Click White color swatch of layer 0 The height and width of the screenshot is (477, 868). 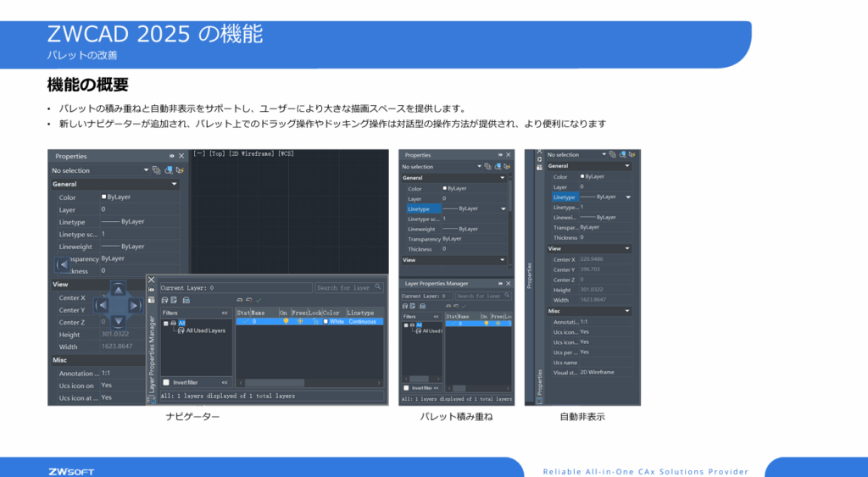pyautogui.click(x=325, y=321)
